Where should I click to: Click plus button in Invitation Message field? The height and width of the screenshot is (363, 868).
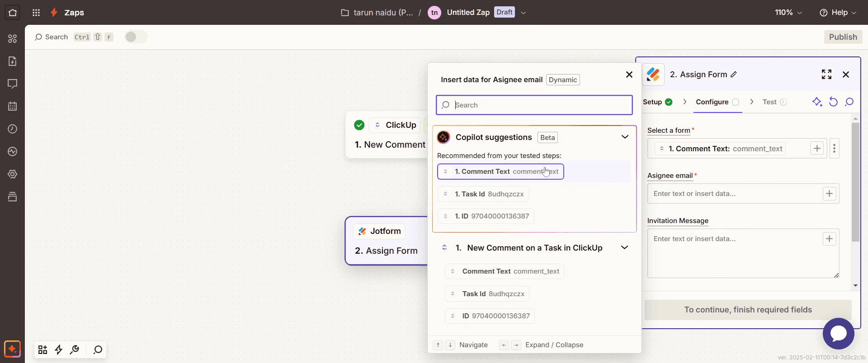(x=829, y=239)
